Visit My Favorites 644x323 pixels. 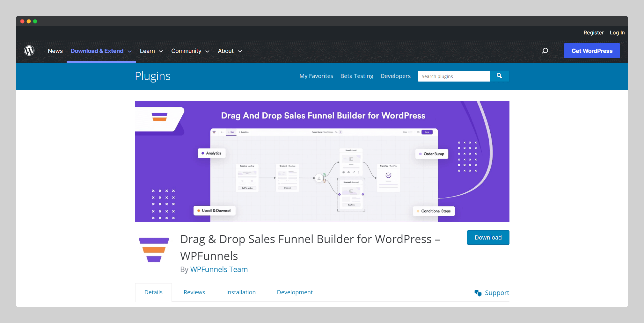coord(316,76)
